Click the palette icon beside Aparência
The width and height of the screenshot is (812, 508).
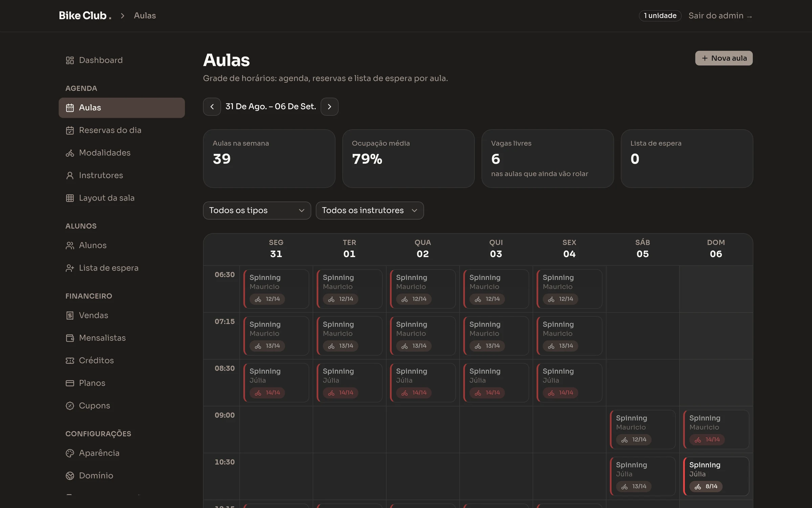click(70, 453)
